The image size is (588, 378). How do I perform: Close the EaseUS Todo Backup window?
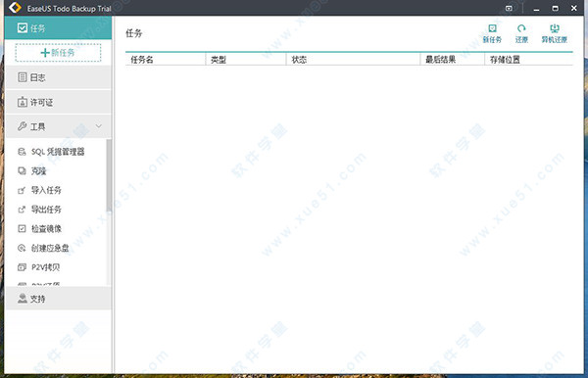[x=574, y=8]
